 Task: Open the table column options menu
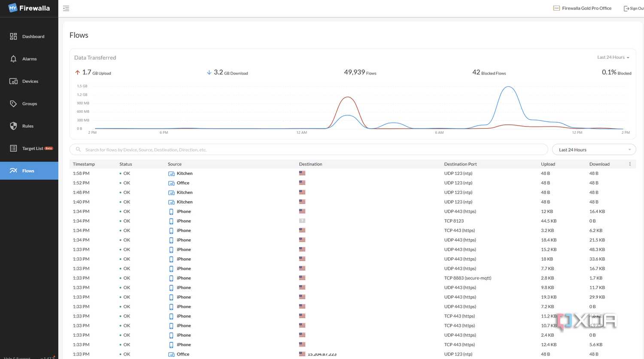(630, 164)
